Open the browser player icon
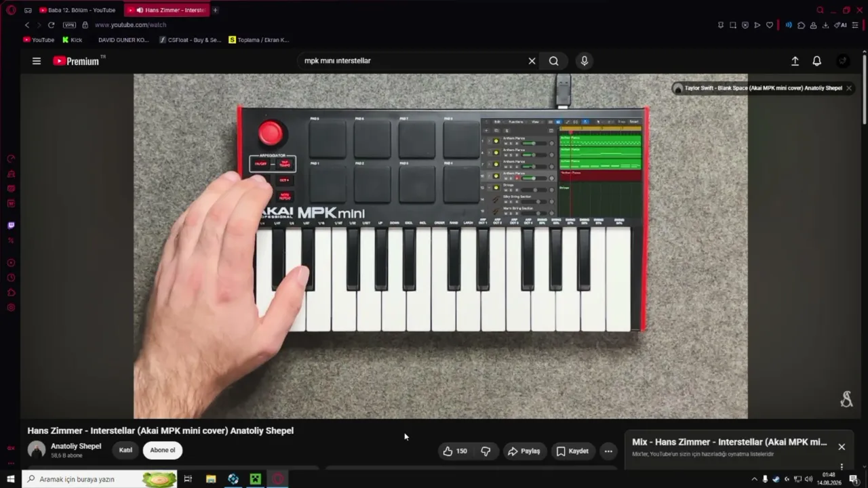Image resolution: width=868 pixels, height=488 pixels. [x=757, y=25]
